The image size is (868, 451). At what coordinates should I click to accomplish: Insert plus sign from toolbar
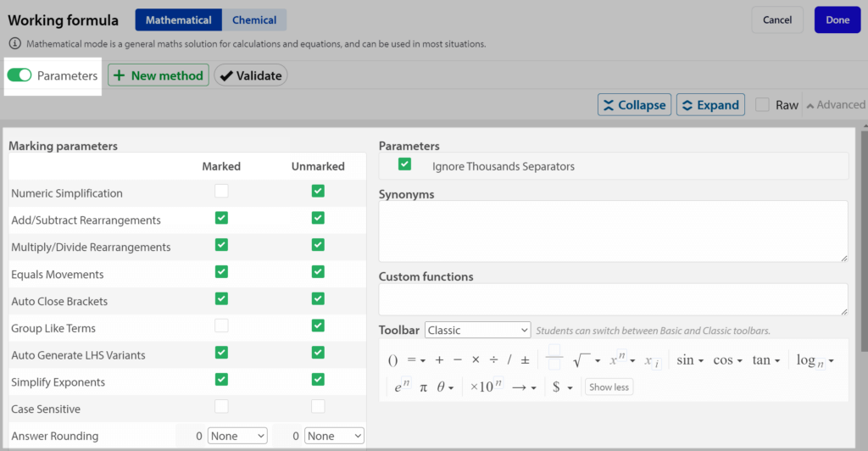coord(439,360)
